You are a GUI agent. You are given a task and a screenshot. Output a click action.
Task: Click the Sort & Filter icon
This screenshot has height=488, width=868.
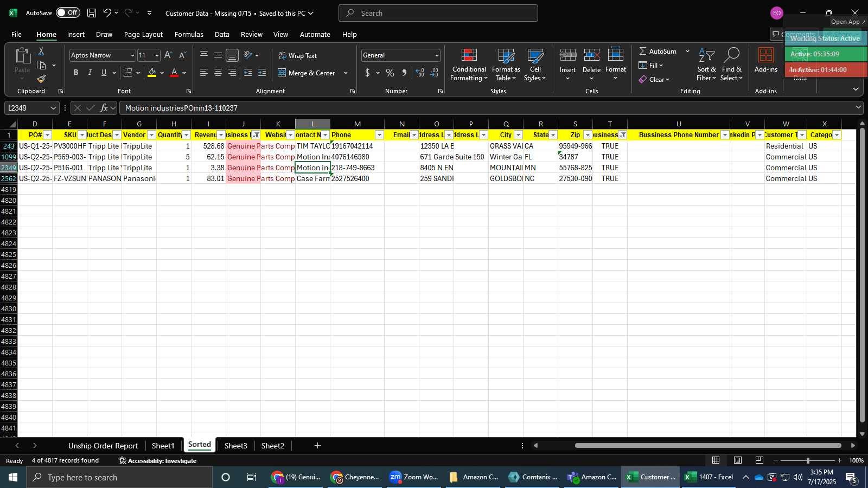click(706, 65)
